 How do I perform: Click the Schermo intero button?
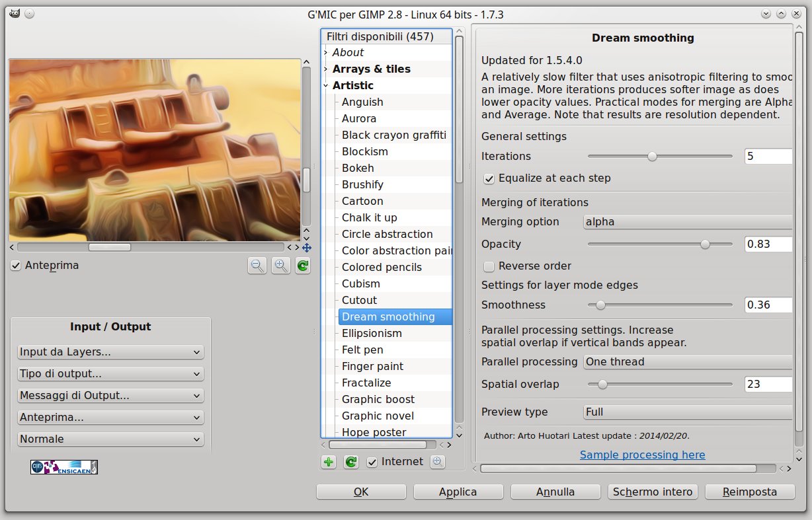click(x=653, y=492)
